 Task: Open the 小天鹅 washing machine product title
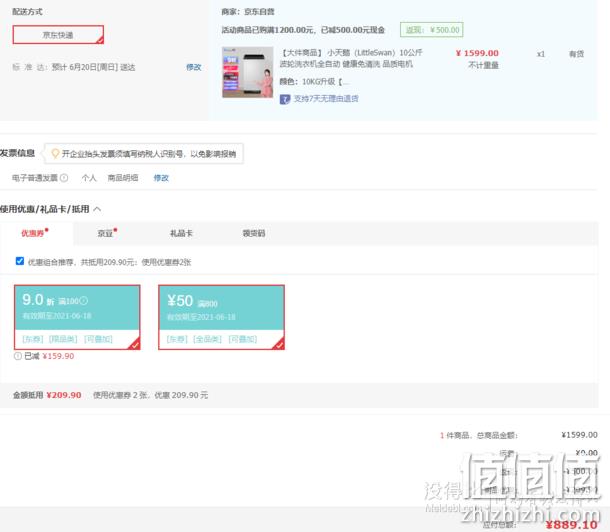pos(351,58)
